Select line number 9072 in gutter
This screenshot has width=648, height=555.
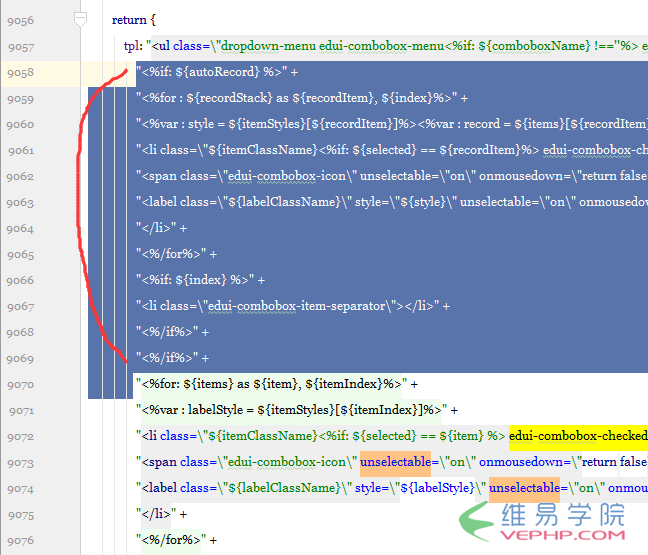pos(21,437)
